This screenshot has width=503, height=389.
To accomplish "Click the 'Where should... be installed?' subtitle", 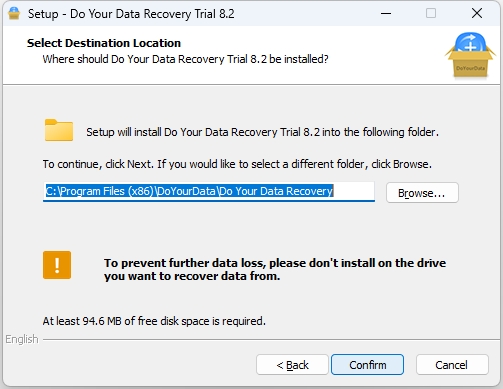I will coord(185,59).
